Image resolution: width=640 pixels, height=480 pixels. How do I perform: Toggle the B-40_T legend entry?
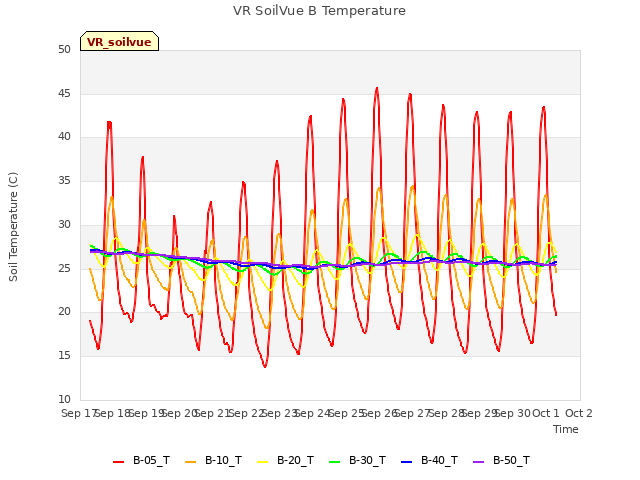click(429, 460)
